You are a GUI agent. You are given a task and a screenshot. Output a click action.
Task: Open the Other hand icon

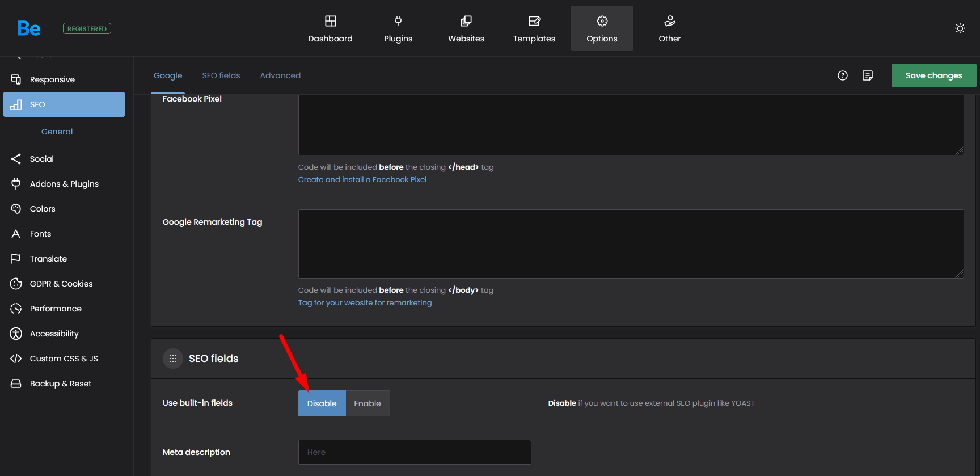pos(670,21)
